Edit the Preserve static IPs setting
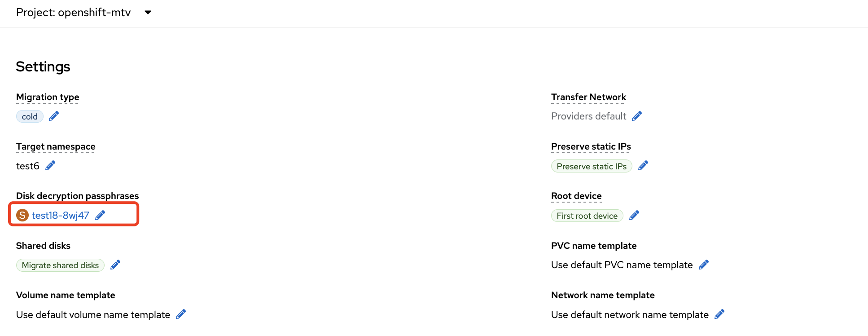 pyautogui.click(x=643, y=166)
